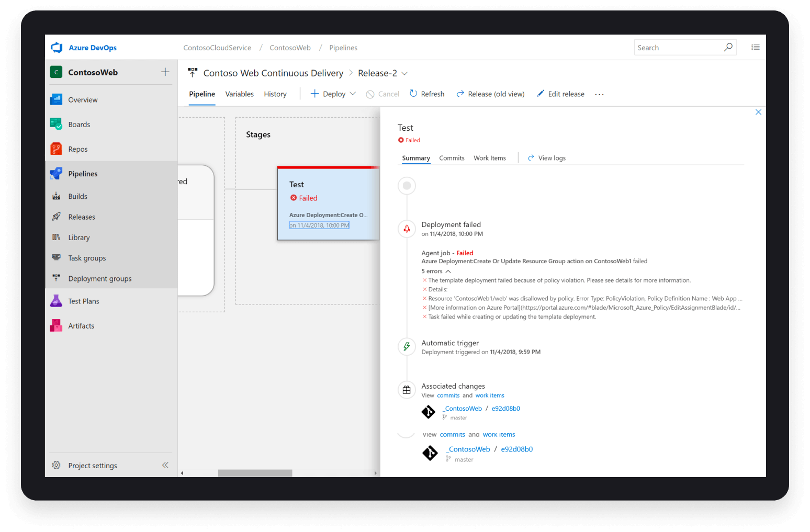Click the search magnifier icon
Image resolution: width=810 pixels, height=532 pixels.
[x=728, y=47]
